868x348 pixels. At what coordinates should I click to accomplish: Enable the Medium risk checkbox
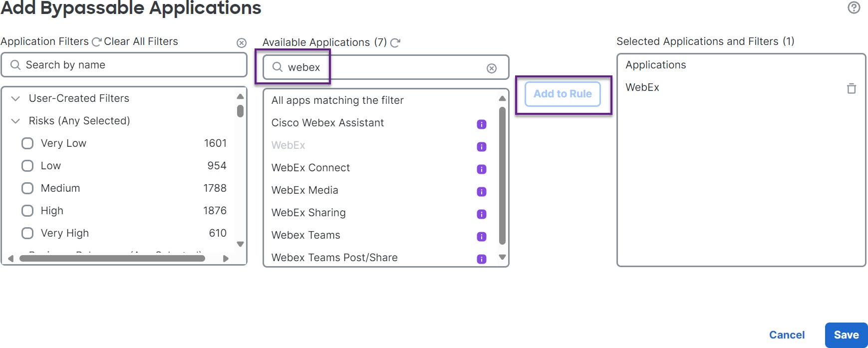(27, 188)
